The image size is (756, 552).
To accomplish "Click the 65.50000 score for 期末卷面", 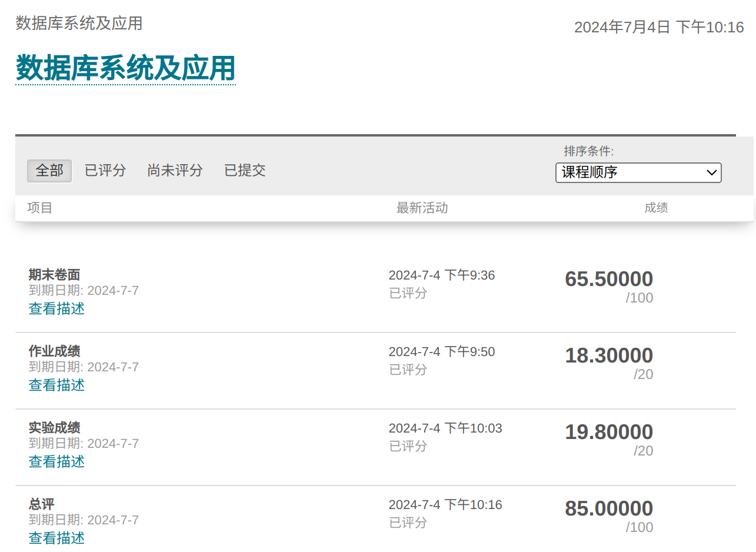I will [x=608, y=279].
